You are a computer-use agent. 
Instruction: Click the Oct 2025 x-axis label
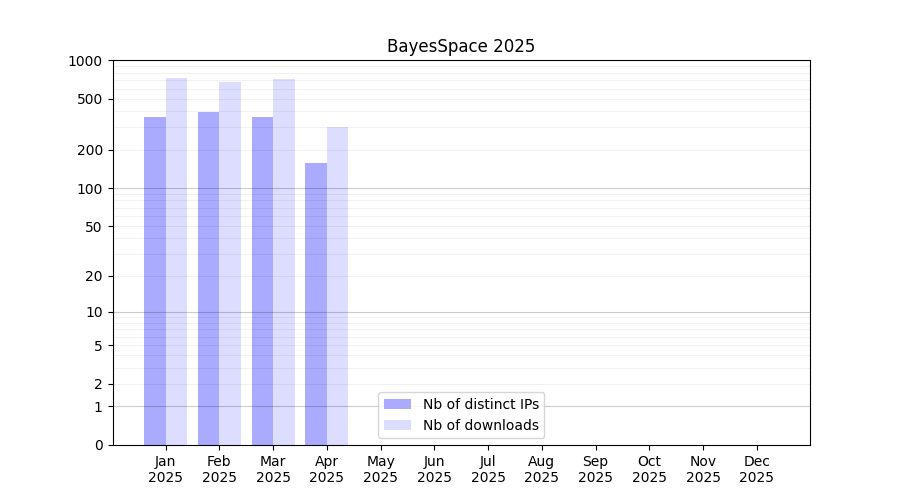click(x=649, y=469)
